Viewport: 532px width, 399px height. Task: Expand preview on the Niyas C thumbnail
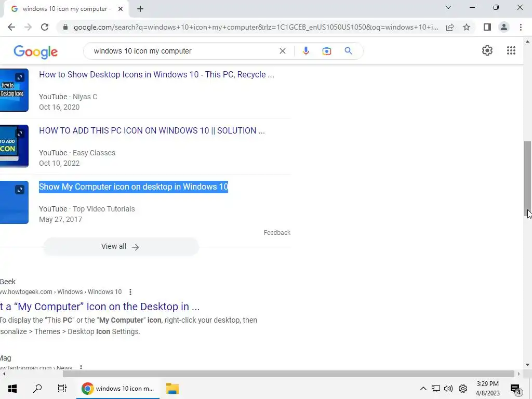20,77
